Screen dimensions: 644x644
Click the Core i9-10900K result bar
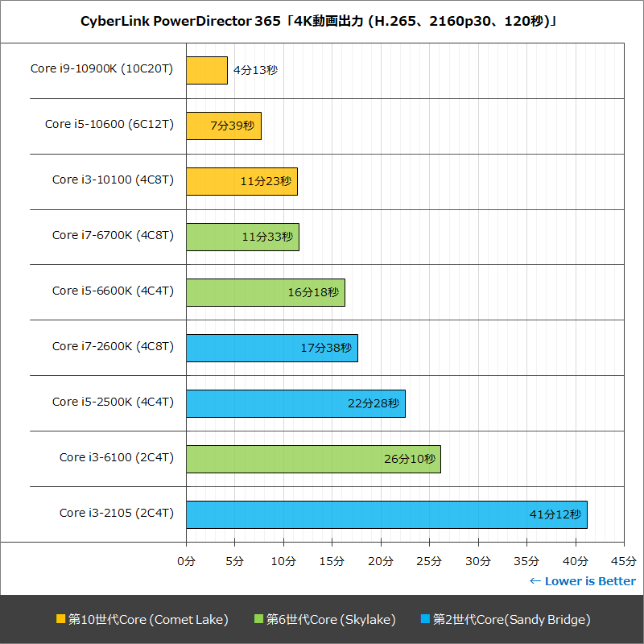206,70
